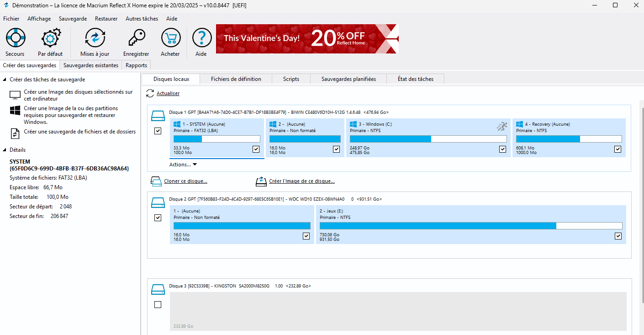Click the Valentine's Day 20% off banner
Image resolution: width=644 pixels, height=335 pixels.
(x=307, y=38)
